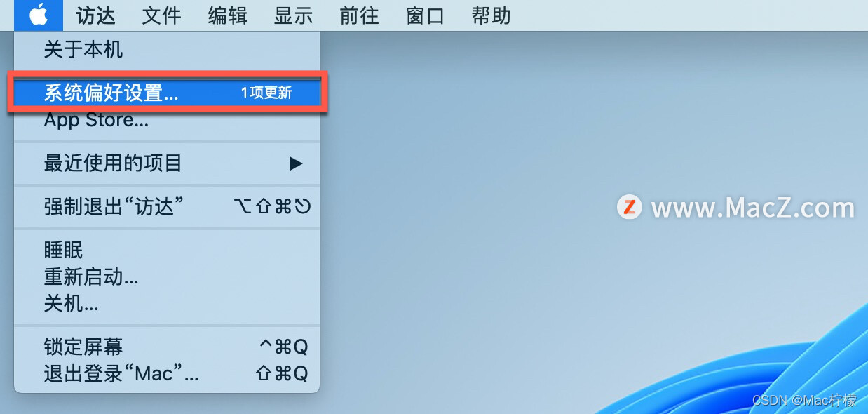
Task: Open the 文件 menu
Action: tap(161, 15)
